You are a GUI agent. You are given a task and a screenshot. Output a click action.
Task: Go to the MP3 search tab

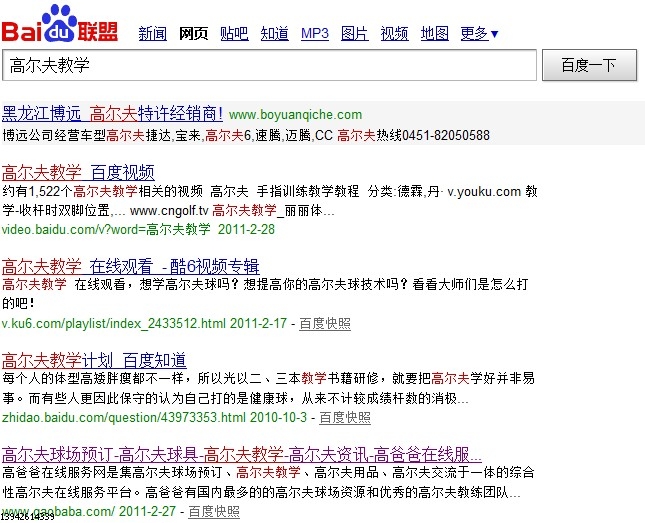[315, 33]
